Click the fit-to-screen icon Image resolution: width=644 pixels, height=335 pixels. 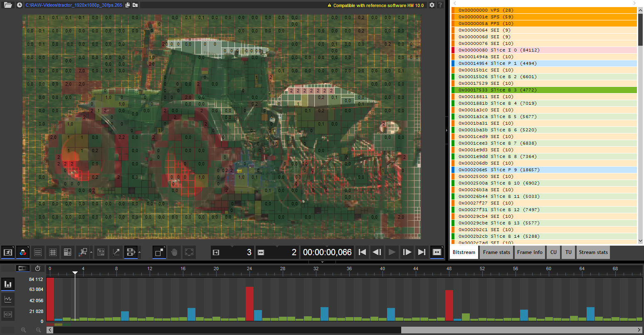pos(189,252)
